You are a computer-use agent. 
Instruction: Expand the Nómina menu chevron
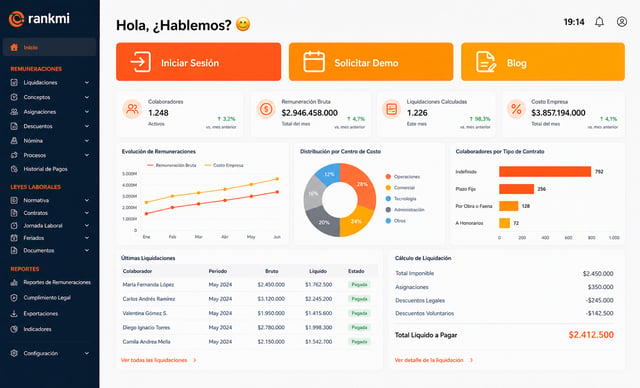coord(87,141)
